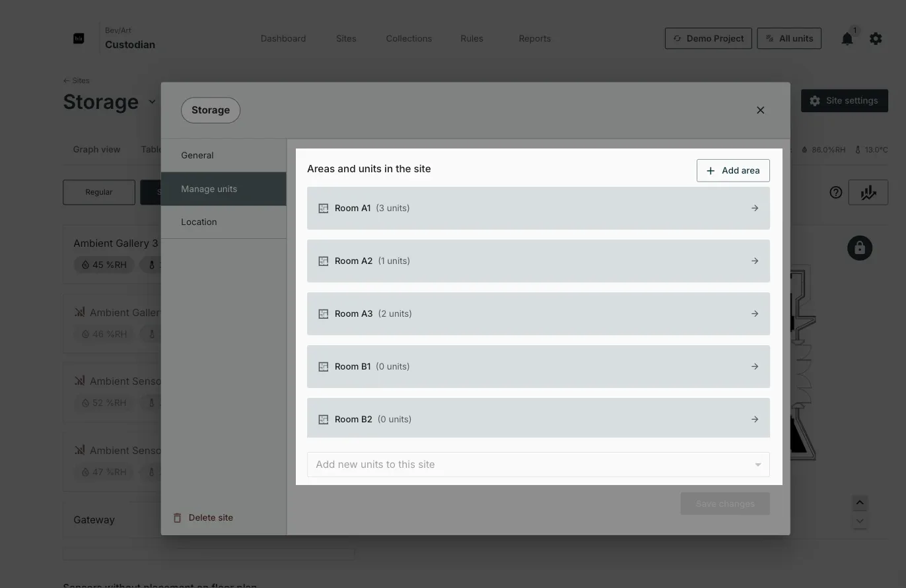Click the floor plan lock icon

point(860,248)
